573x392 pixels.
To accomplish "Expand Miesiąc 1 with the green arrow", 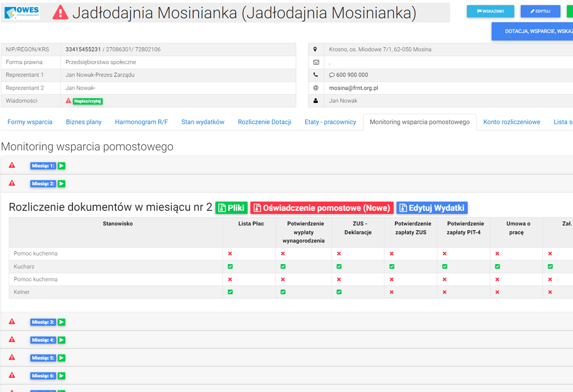I will tap(62, 166).
